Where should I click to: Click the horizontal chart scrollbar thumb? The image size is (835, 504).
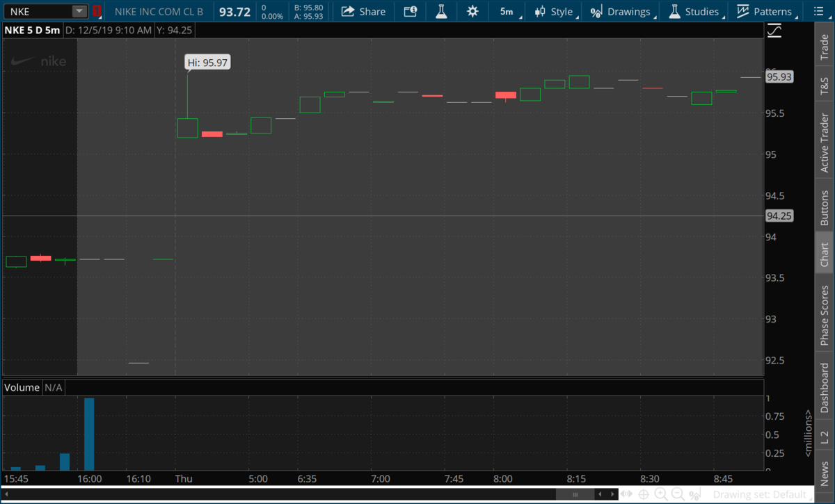575,494
